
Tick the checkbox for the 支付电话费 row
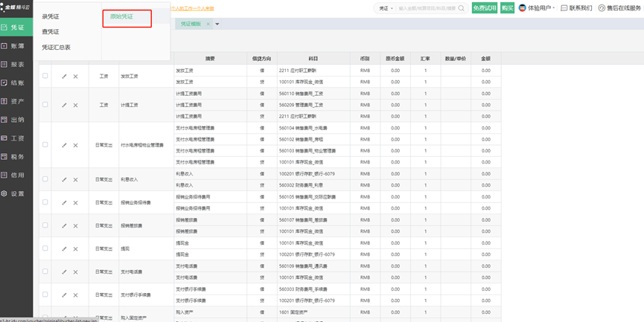[x=45, y=271]
